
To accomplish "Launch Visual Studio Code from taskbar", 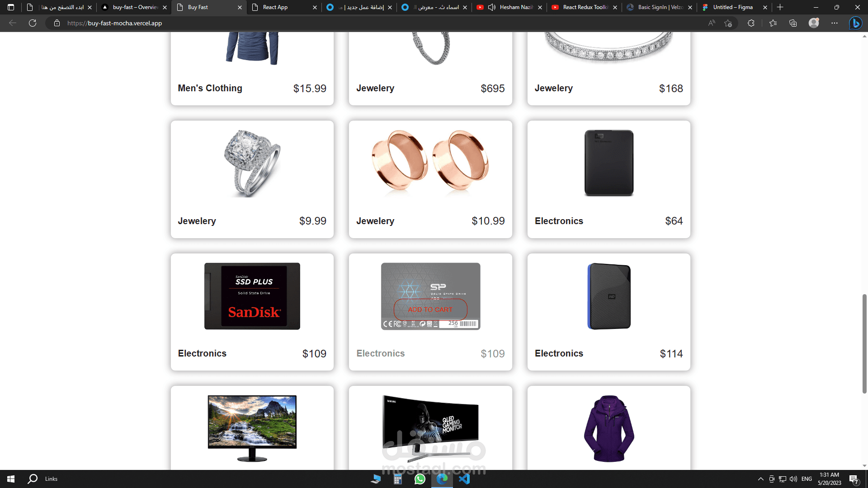I will coord(464,479).
